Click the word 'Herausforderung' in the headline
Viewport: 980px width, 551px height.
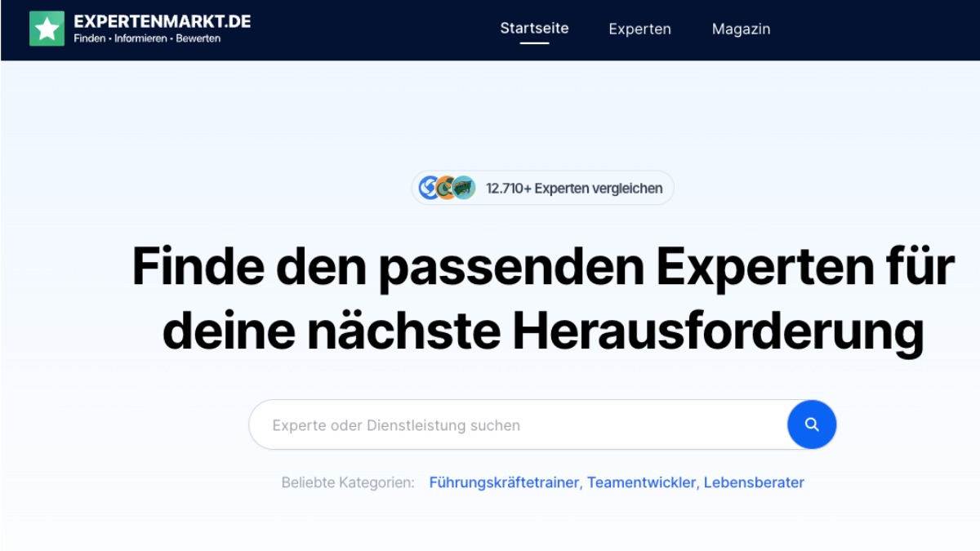tap(717, 331)
